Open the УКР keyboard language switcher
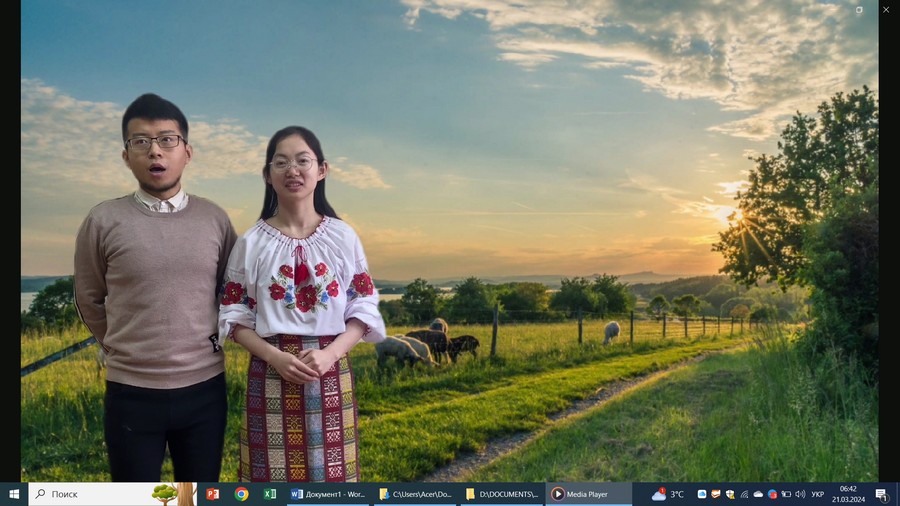The width and height of the screenshot is (900, 506). point(817,494)
